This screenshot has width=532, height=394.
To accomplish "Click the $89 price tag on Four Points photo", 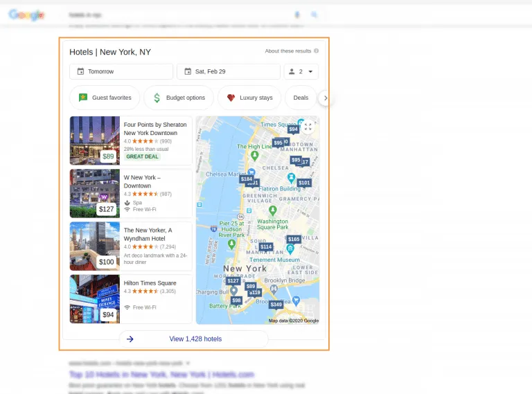I will pos(108,156).
